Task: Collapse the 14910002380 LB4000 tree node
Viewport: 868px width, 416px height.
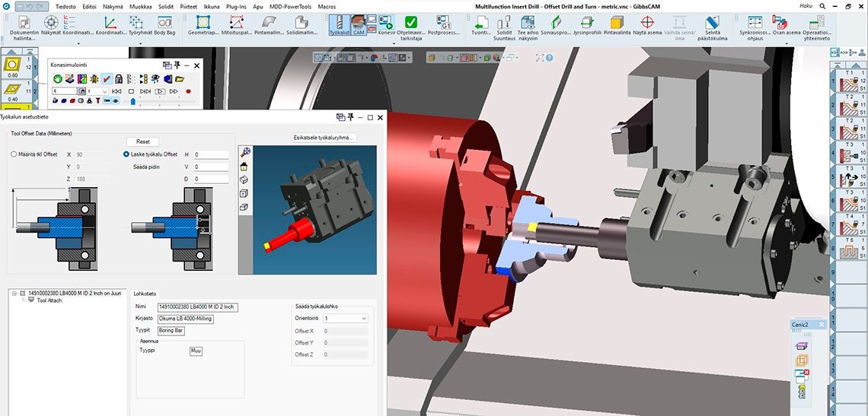Action: click(14, 293)
